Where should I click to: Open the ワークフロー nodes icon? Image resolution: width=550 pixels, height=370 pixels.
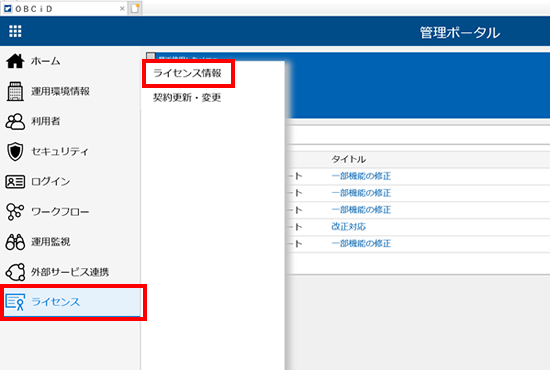(x=15, y=212)
